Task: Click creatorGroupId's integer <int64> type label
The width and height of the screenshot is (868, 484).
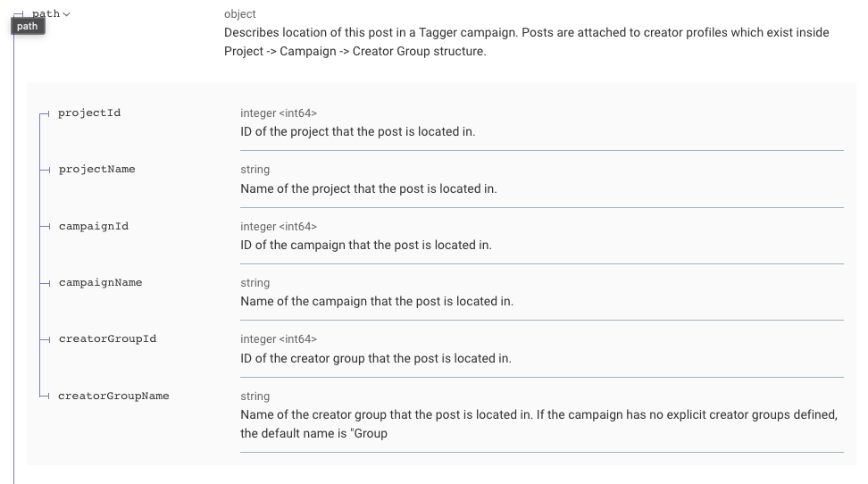Action: (279, 339)
